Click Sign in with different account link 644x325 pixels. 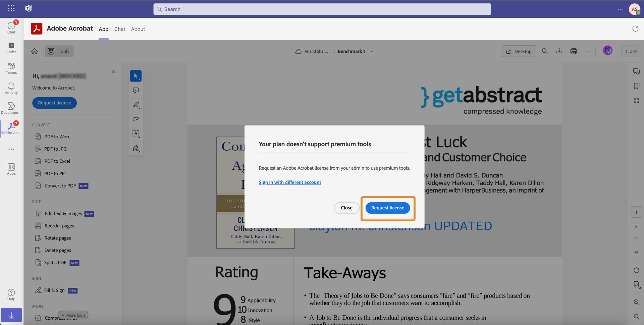[290, 182]
